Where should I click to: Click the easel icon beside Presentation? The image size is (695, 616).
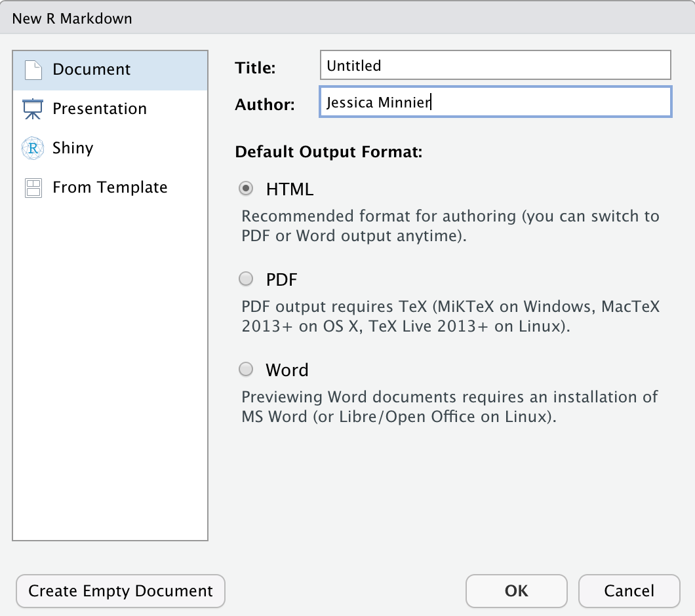pyautogui.click(x=33, y=109)
